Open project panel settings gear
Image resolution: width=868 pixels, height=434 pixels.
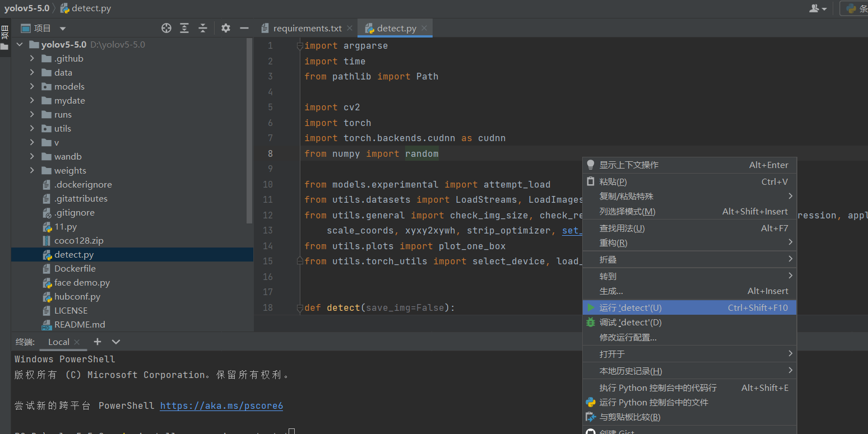click(x=226, y=28)
